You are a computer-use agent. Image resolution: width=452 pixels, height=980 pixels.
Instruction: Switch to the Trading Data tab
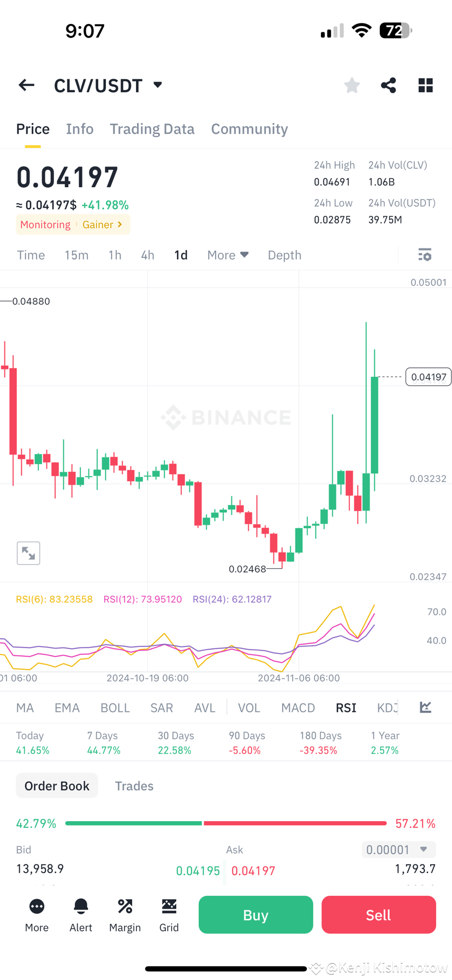pyautogui.click(x=152, y=129)
